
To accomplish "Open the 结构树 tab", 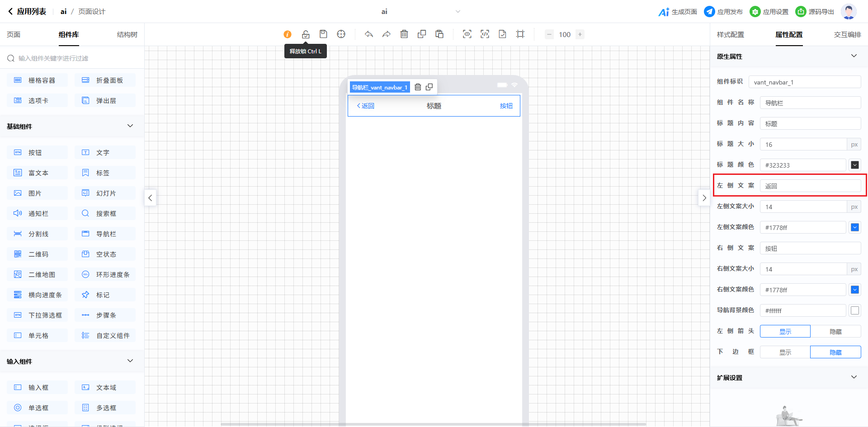I will [127, 35].
